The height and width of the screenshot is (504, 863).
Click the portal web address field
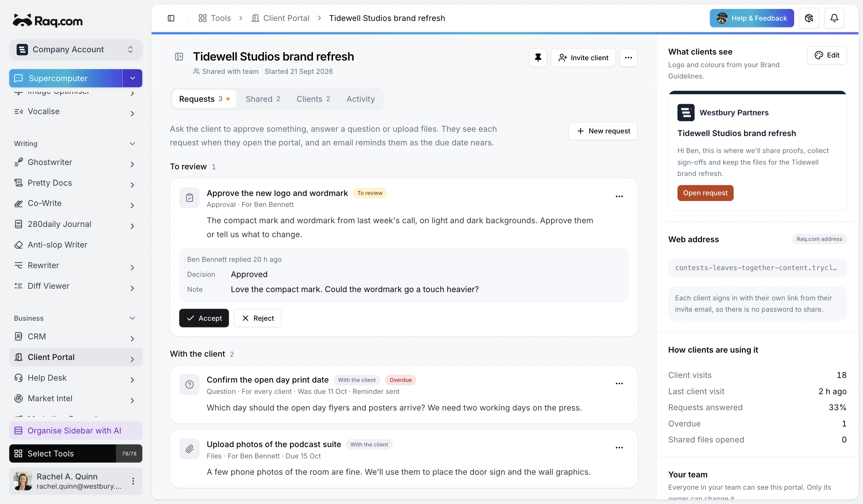point(757,268)
